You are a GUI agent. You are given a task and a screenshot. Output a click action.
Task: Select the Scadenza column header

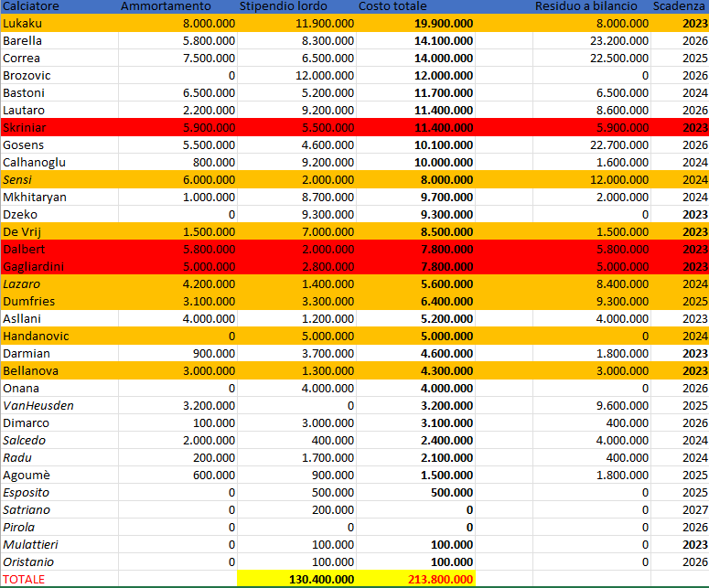coord(680,6)
